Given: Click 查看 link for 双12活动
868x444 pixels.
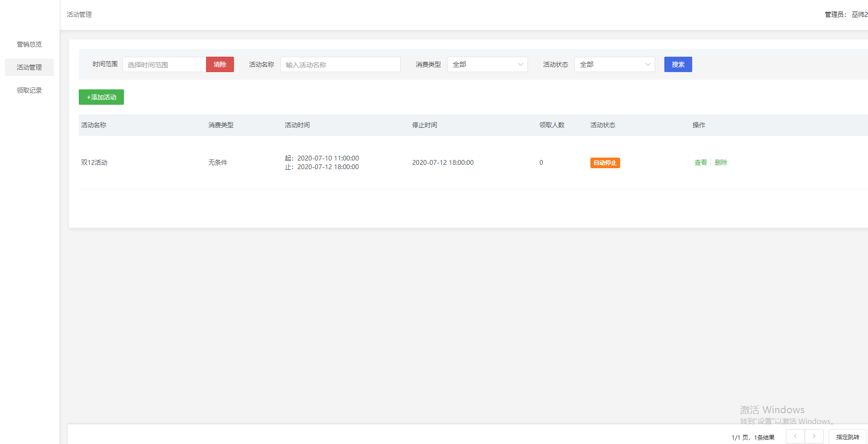Looking at the screenshot, I should tap(700, 162).
